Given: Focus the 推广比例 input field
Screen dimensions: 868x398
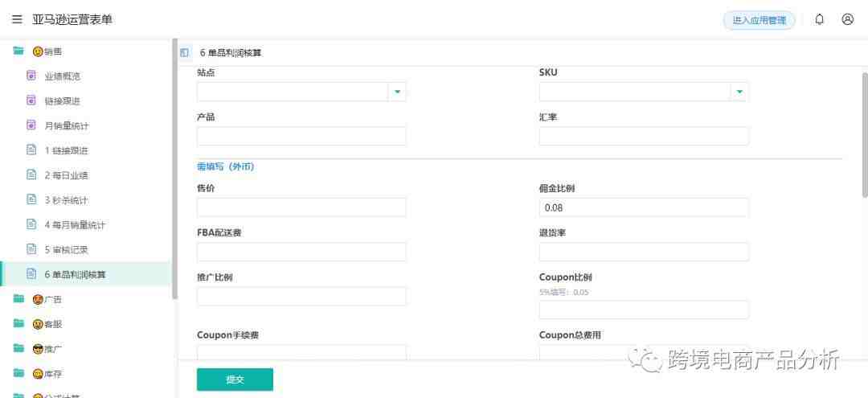Looking at the screenshot, I should 301,296.
